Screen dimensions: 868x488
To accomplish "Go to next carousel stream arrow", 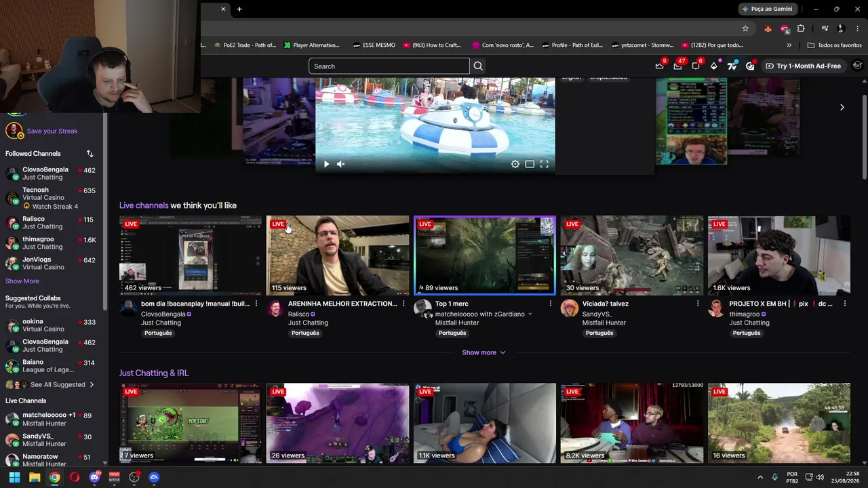I will 842,107.
